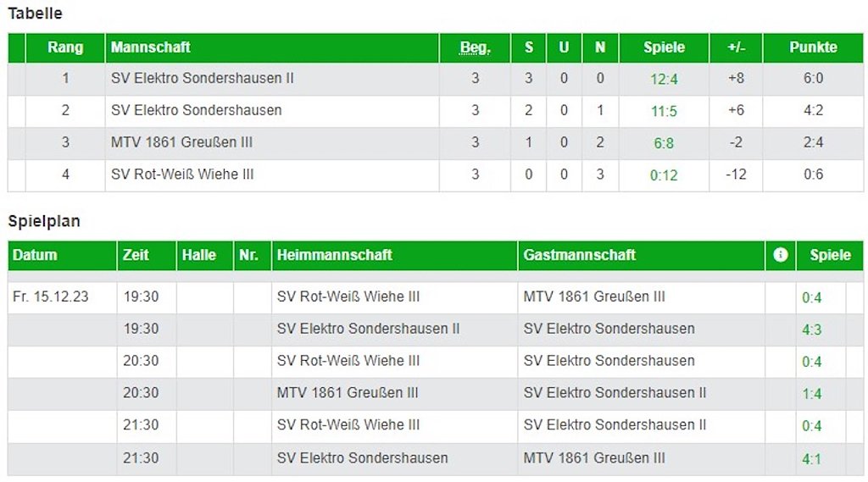Viewport: 868px width, 482px height.
Task: Click the Fr. 15.12.23 date cell
Action: 51,297
